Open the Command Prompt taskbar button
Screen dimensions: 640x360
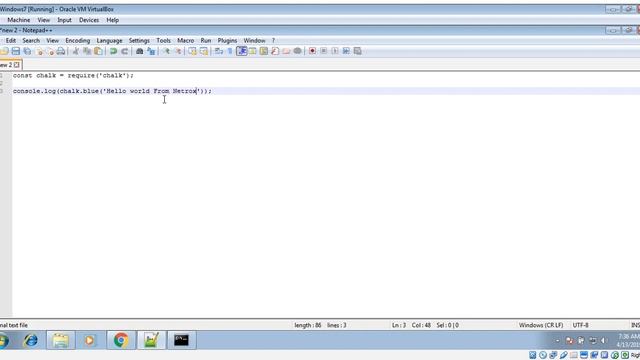[x=181, y=340]
